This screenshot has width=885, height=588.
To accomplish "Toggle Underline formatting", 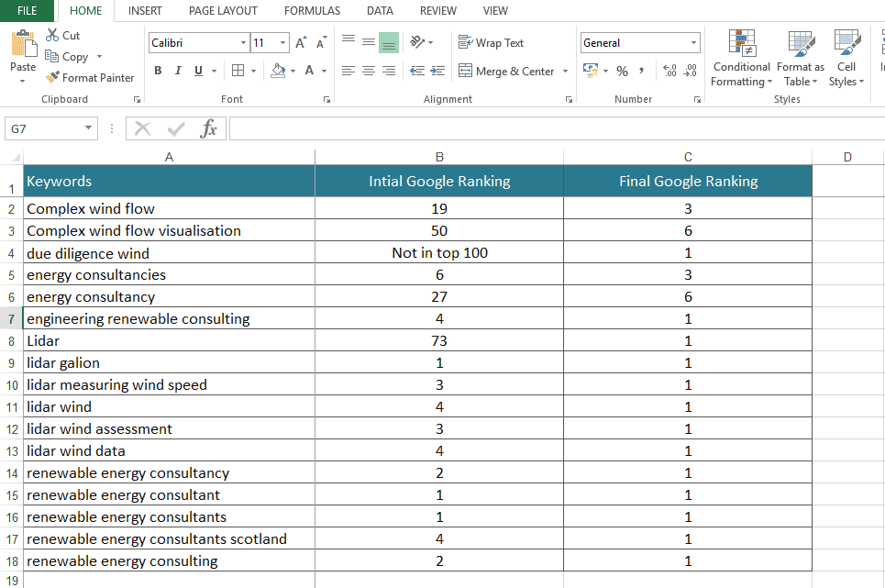I will pyautogui.click(x=198, y=71).
